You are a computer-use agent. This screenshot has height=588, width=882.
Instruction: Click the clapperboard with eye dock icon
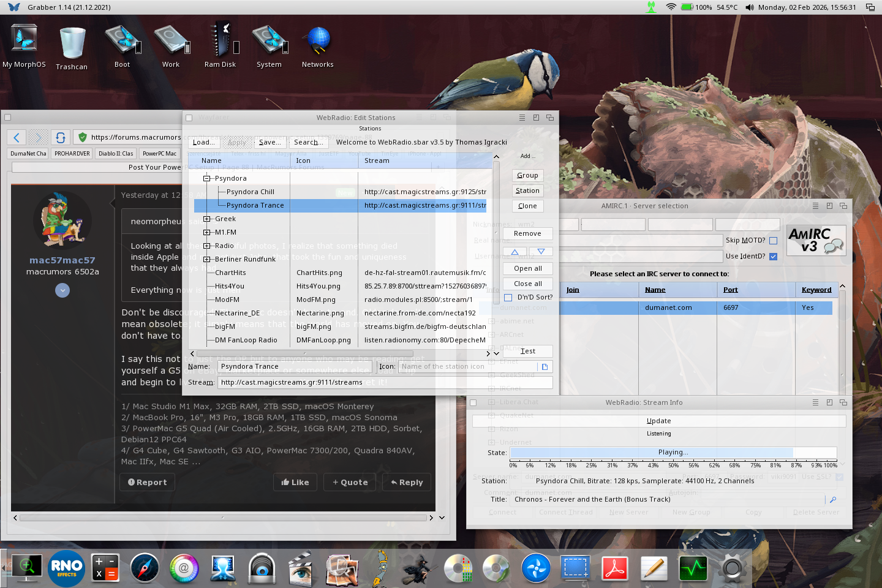point(300,568)
